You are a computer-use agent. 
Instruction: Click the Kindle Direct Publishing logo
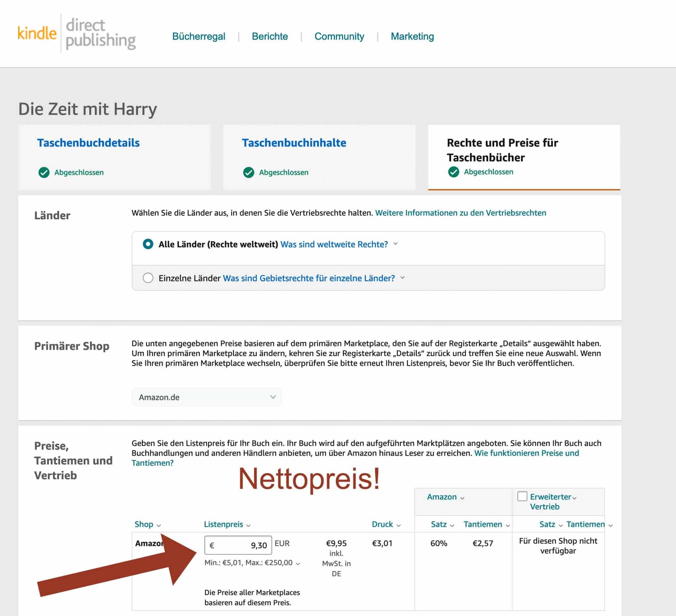pyautogui.click(x=77, y=34)
